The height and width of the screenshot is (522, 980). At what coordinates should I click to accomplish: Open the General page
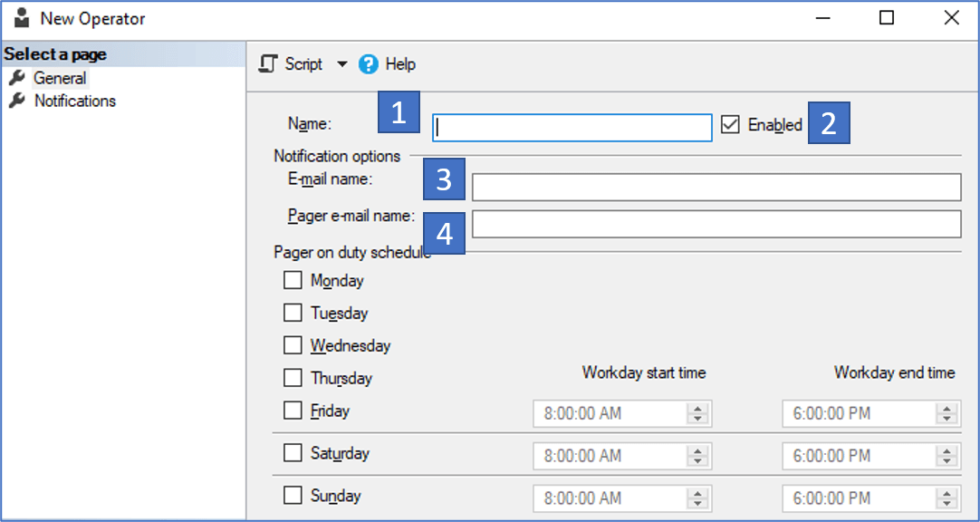60,78
